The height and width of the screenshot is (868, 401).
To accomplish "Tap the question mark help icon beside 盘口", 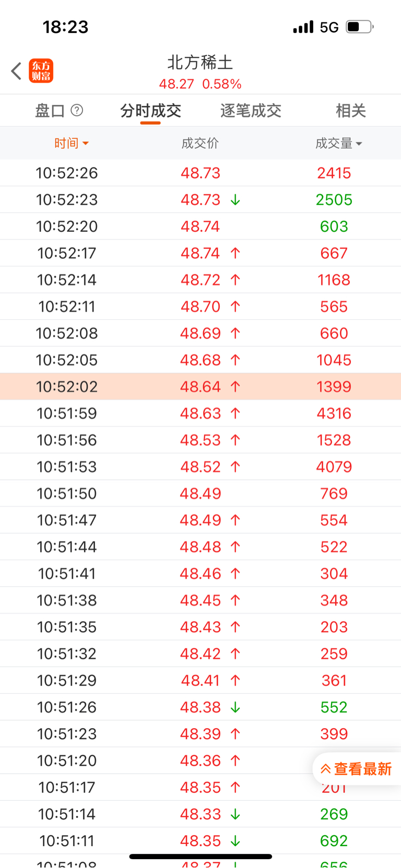I will click(x=77, y=110).
